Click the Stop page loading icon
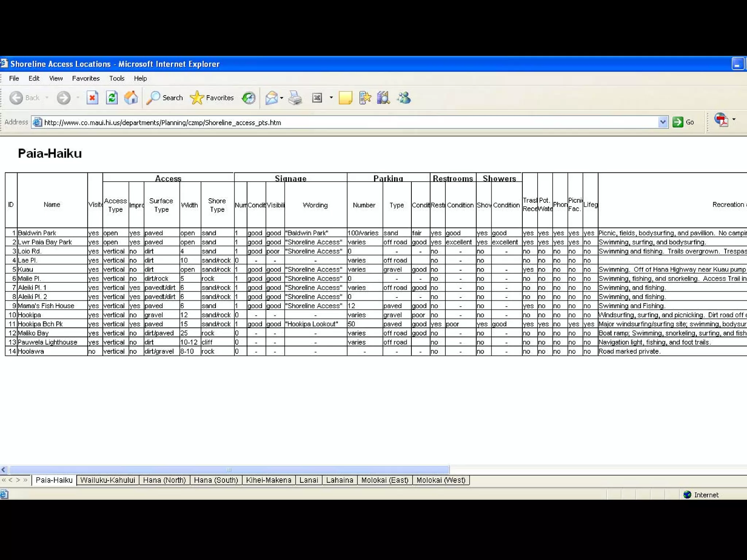Image resolution: width=747 pixels, height=560 pixels. (92, 98)
